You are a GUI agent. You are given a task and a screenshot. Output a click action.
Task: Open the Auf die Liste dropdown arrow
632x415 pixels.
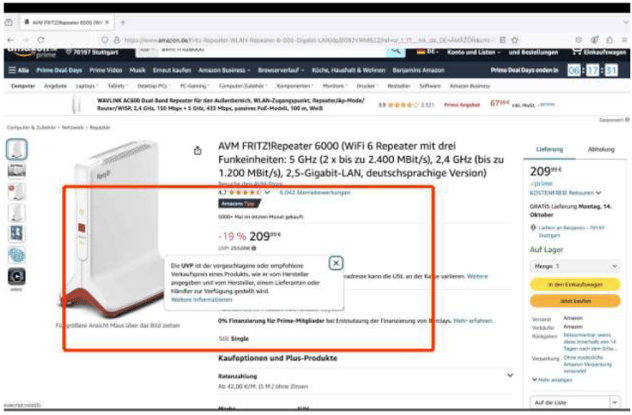coord(615,402)
